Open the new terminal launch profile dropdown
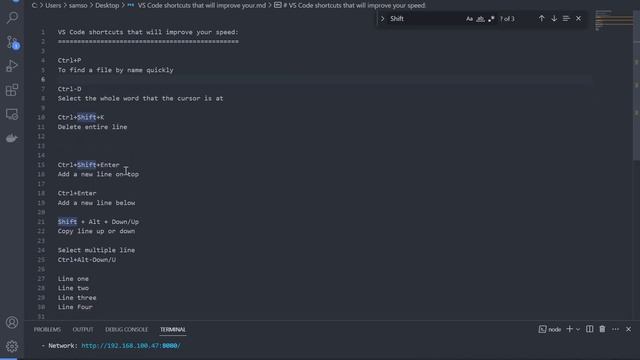Image resolution: width=640 pixels, height=360 pixels. click(578, 329)
